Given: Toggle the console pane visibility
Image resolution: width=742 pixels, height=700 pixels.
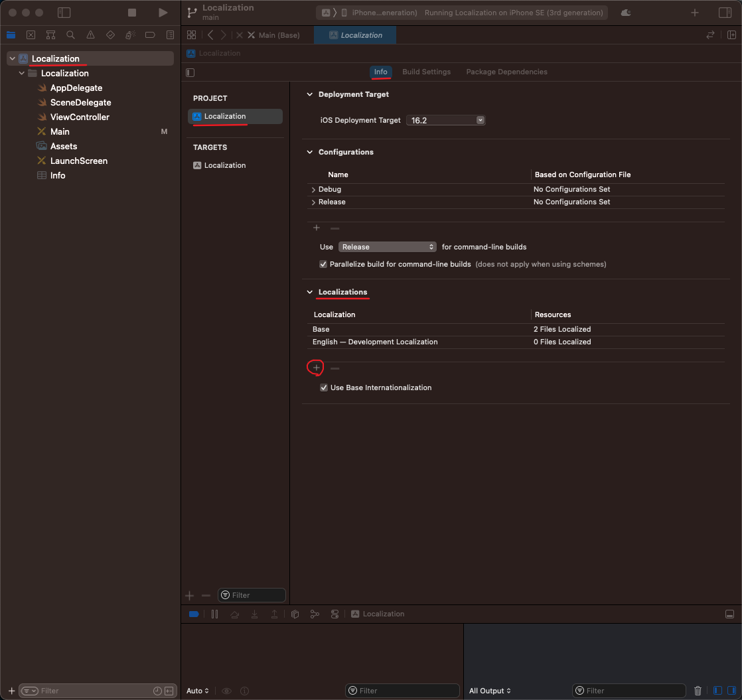Looking at the screenshot, I should pos(731,691).
